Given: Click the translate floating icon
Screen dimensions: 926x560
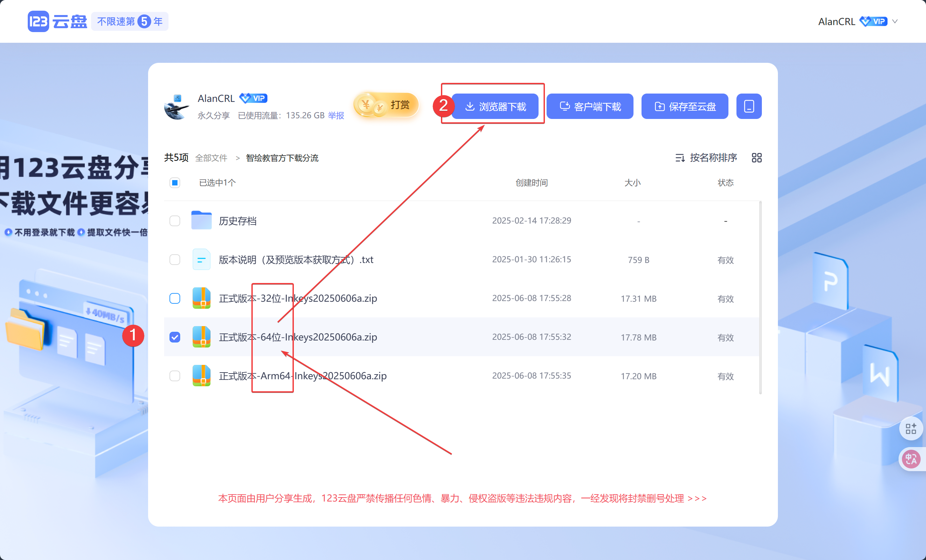Looking at the screenshot, I should 911,458.
